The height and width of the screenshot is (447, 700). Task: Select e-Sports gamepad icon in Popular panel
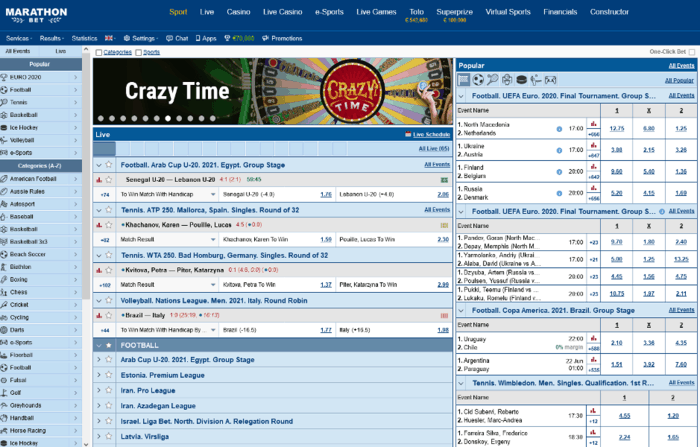(x=550, y=80)
